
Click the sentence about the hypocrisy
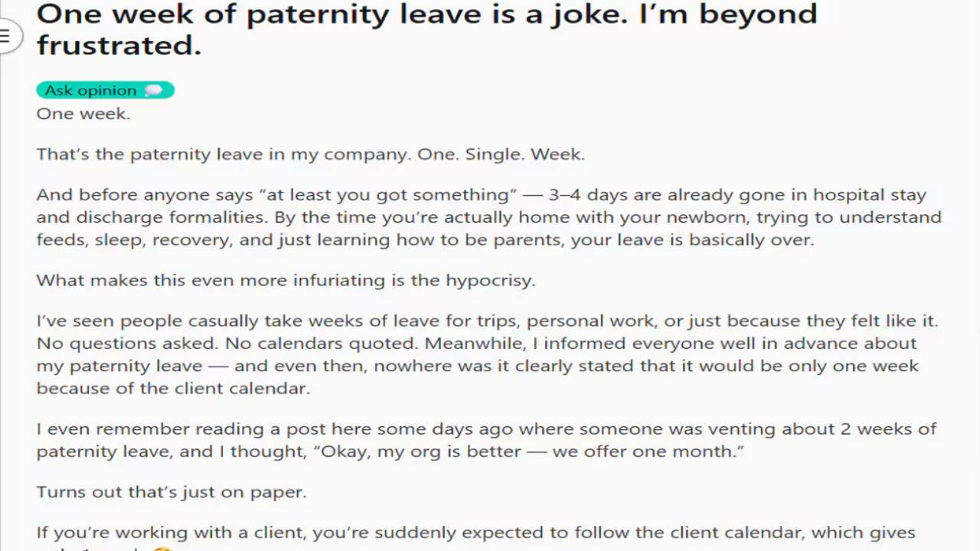286,281
